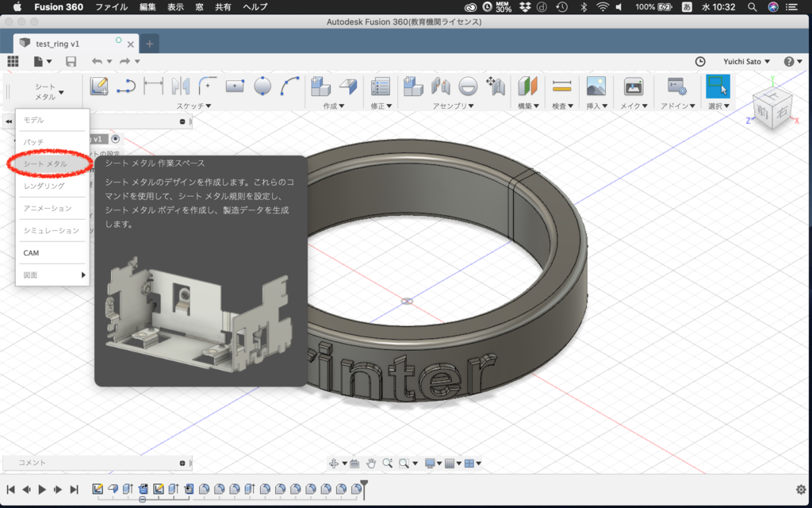Select the Circle sketch tool
Image resolution: width=812 pixels, height=508 pixels.
click(262, 86)
